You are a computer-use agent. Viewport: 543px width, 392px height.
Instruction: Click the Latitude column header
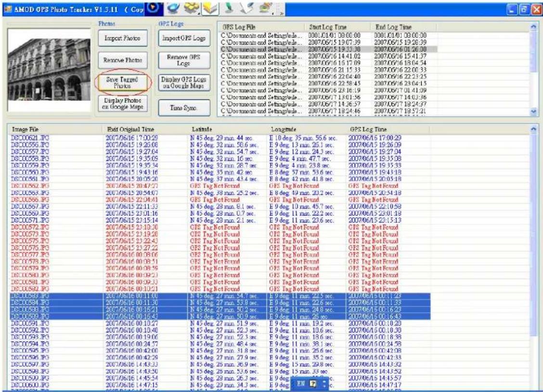pos(228,129)
